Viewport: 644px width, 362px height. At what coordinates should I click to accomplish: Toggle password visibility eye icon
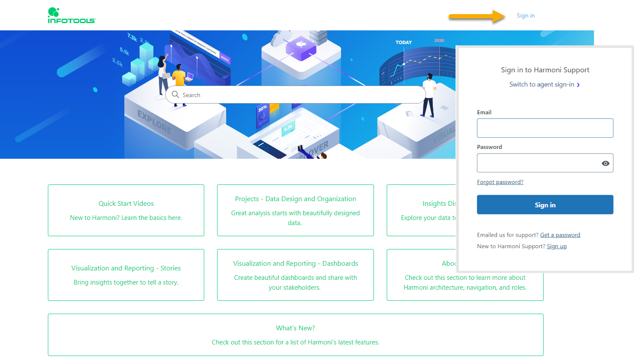(605, 163)
